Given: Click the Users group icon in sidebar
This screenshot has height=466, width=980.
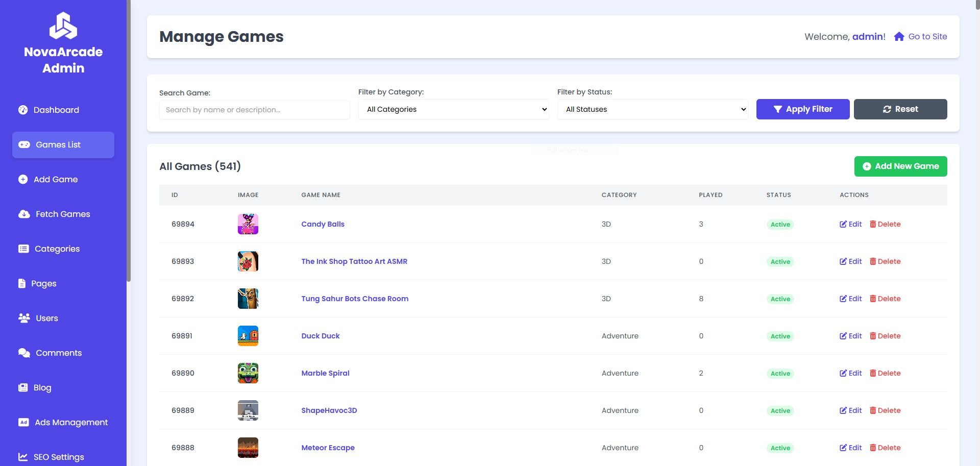Looking at the screenshot, I should (x=24, y=318).
